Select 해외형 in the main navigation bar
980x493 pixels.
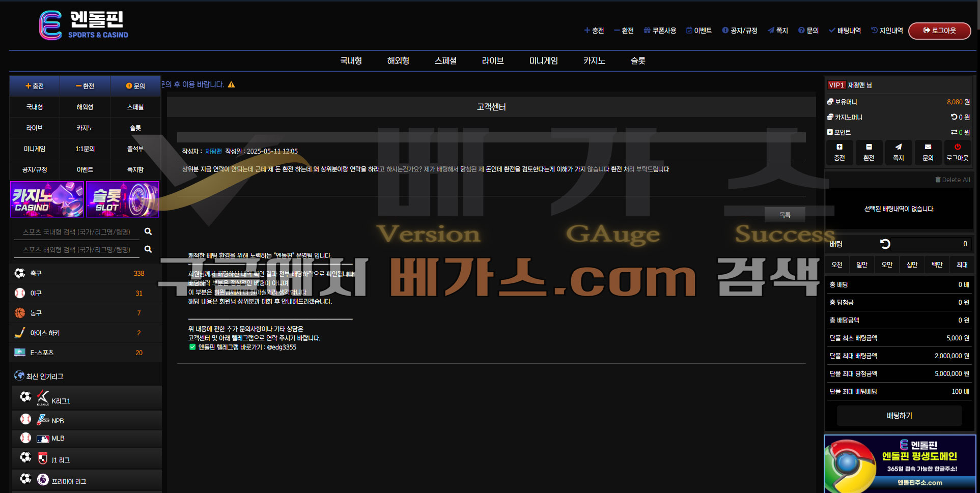pyautogui.click(x=398, y=61)
